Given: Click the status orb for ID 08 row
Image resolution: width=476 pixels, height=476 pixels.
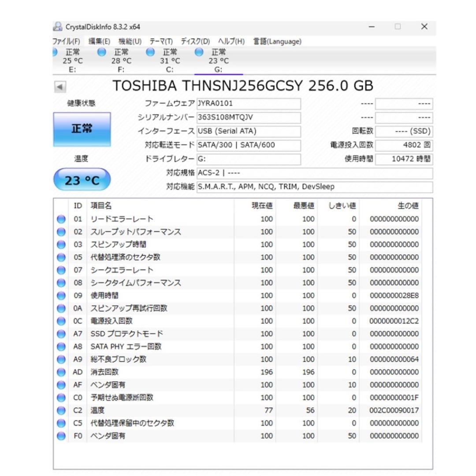Looking at the screenshot, I should tap(61, 283).
